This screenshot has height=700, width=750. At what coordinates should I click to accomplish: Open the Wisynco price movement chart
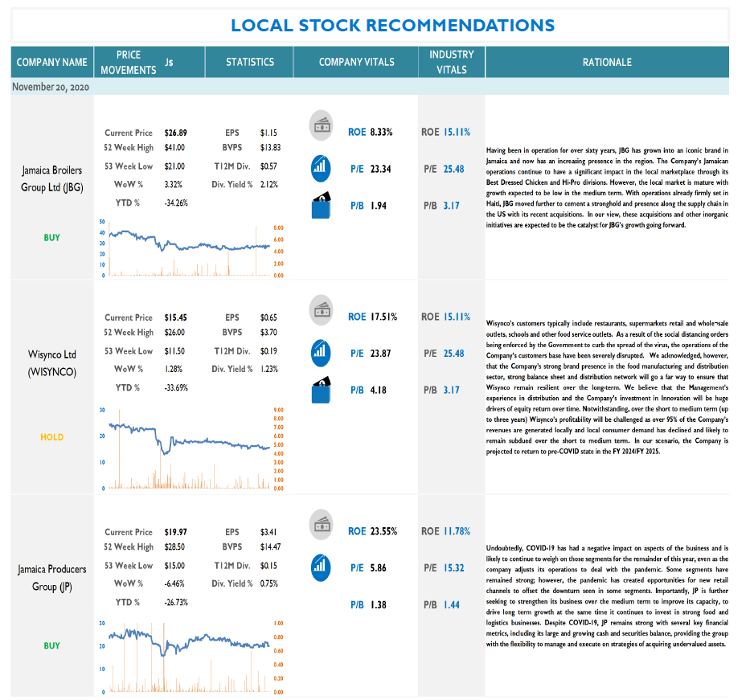coord(191,448)
